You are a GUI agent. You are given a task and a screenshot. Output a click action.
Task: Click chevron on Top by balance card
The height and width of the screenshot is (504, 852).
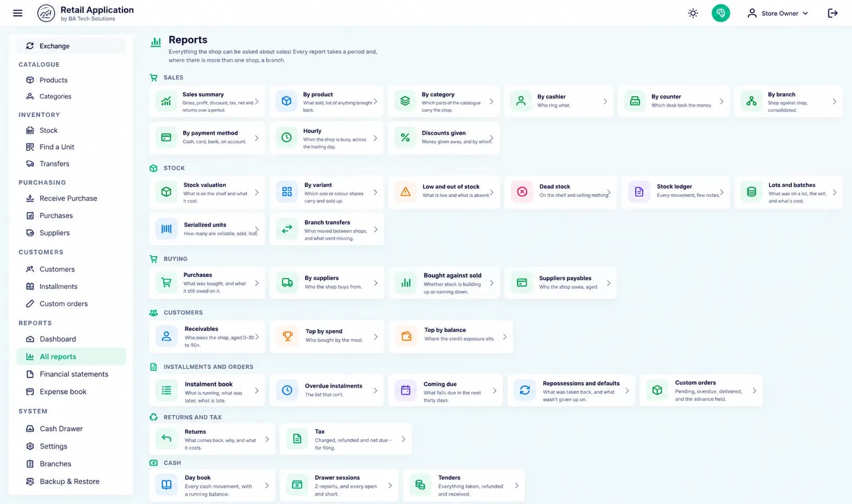coord(505,337)
